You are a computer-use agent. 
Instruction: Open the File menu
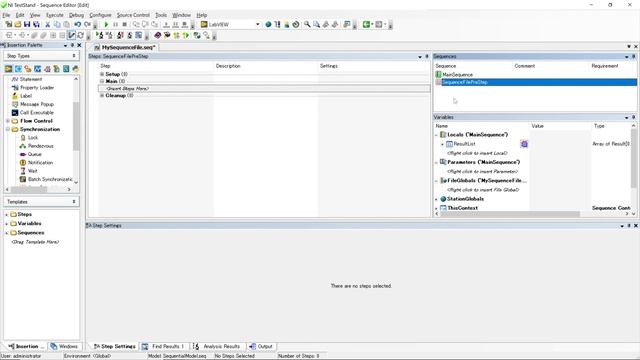6,15
